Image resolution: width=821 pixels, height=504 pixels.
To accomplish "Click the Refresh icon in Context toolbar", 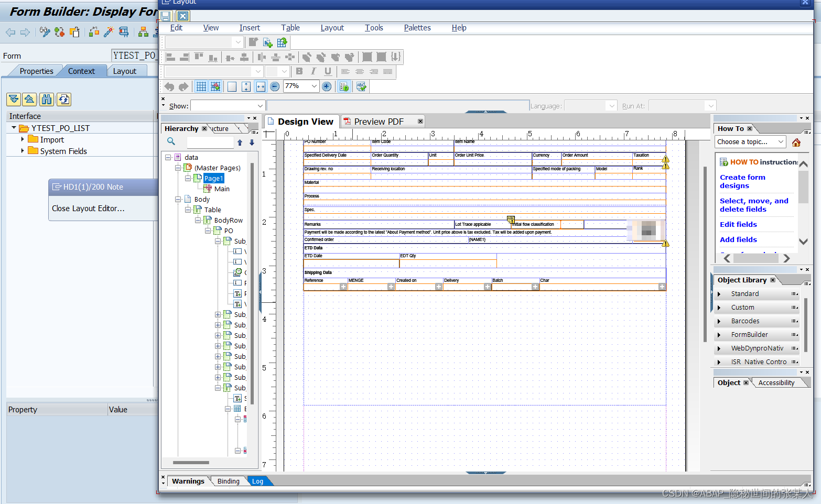I will (64, 99).
